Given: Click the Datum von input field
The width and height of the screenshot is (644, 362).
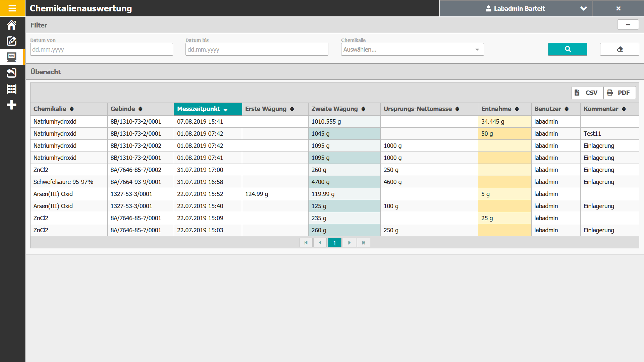Looking at the screenshot, I should pos(101,50).
